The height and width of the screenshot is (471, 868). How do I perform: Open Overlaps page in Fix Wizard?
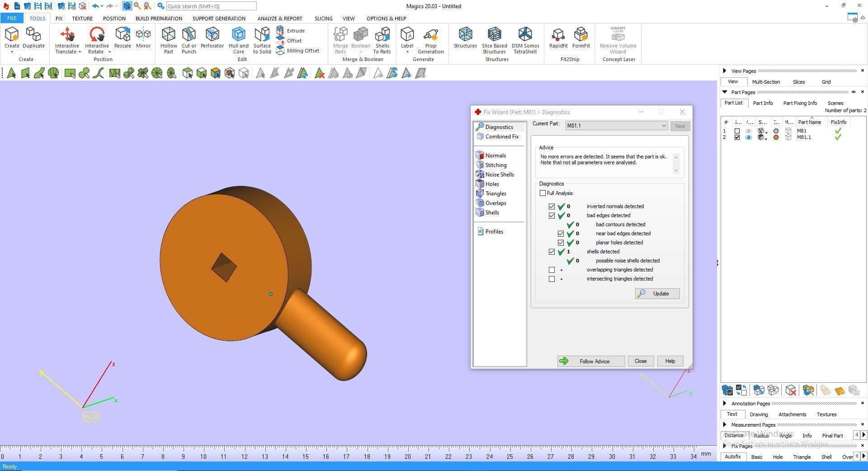click(x=491, y=203)
